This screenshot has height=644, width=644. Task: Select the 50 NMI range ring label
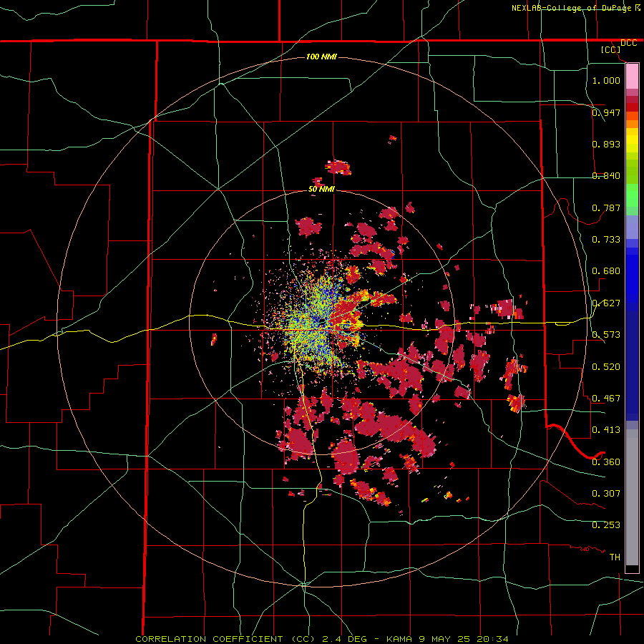[321, 189]
